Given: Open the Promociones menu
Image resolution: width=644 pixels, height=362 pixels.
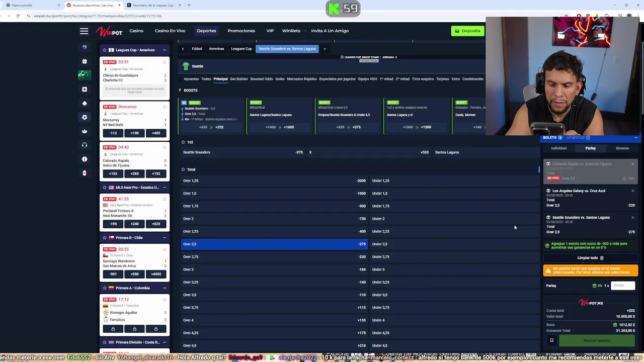Looking at the screenshot, I should coord(241,31).
